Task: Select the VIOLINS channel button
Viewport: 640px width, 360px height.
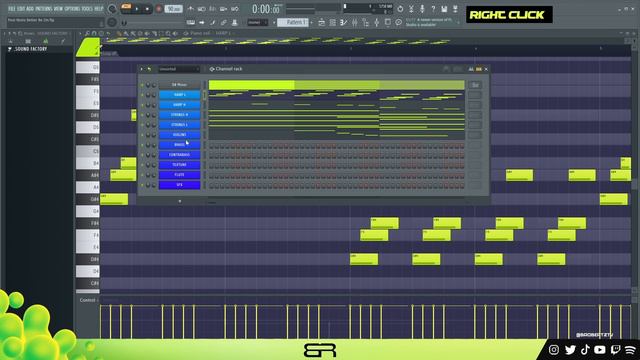Action: pyautogui.click(x=179, y=135)
